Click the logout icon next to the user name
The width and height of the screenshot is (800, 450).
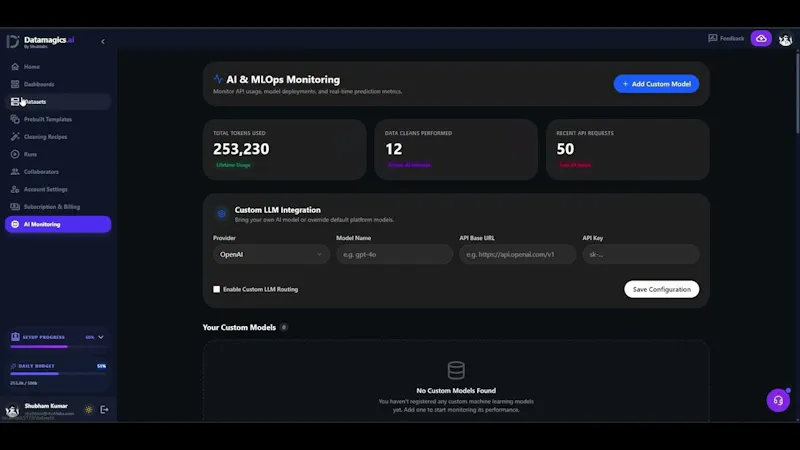(104, 410)
